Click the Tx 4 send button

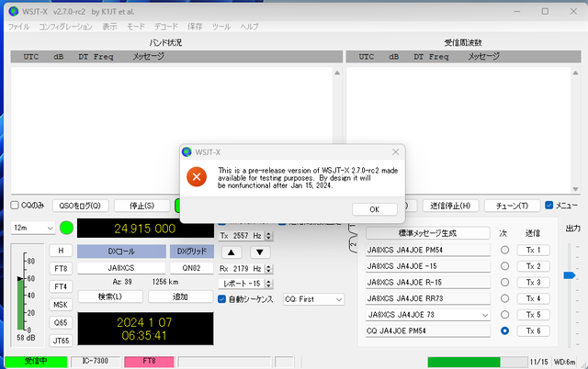pyautogui.click(x=533, y=298)
